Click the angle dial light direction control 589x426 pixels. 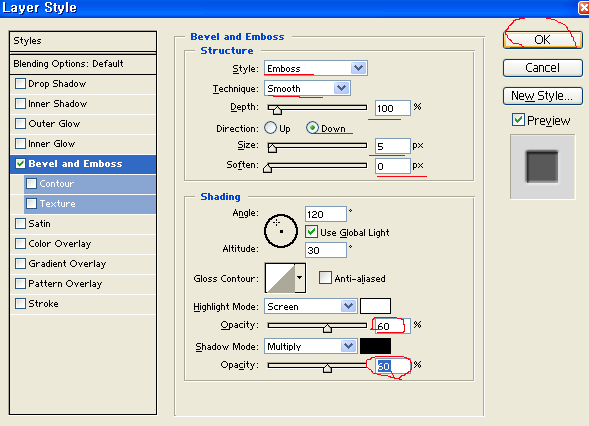click(281, 231)
